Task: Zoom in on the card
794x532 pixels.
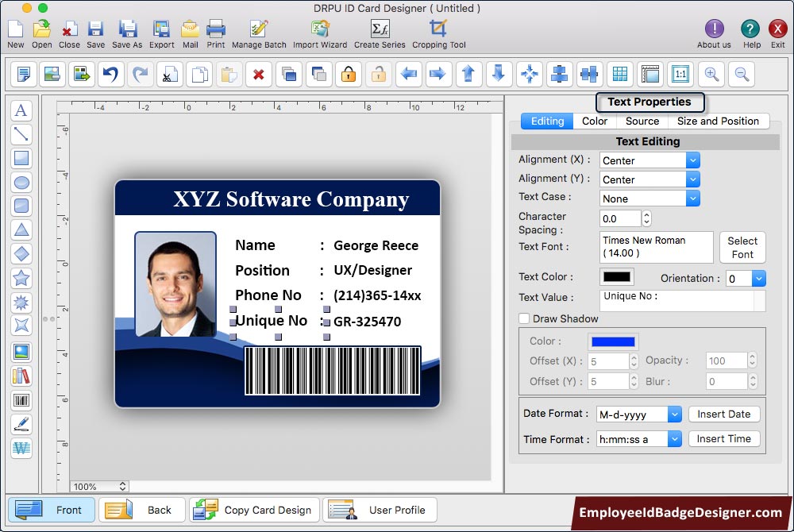Action: pyautogui.click(x=711, y=75)
